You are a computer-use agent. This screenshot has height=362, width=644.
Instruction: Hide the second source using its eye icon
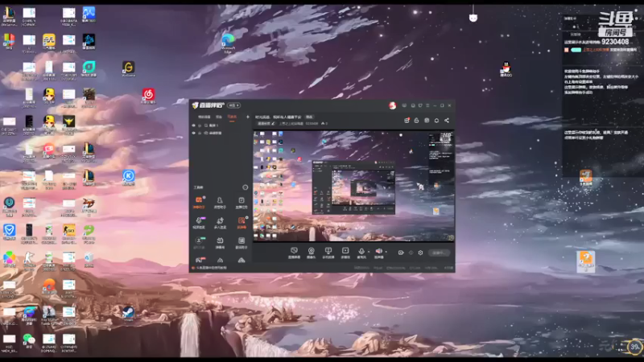coord(194,133)
